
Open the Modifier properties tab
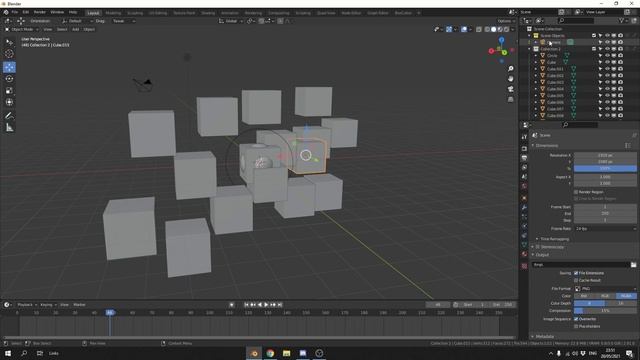click(524, 208)
